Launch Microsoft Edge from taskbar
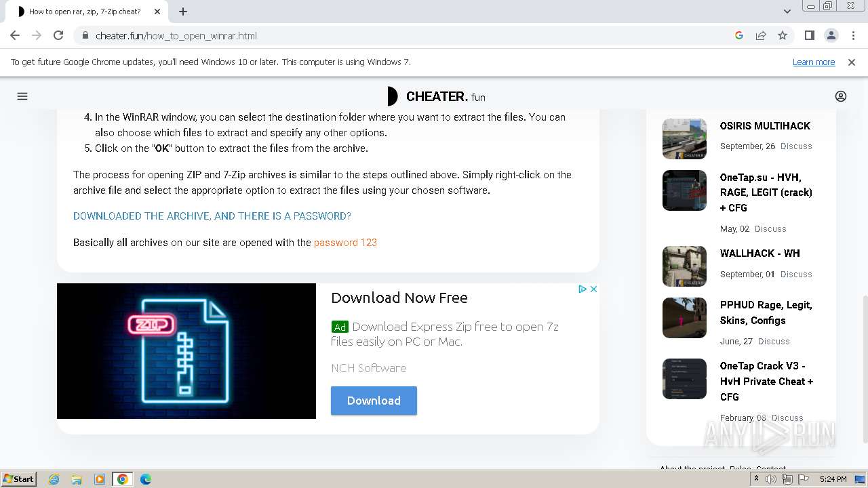The width and height of the screenshot is (868, 488). [146, 479]
